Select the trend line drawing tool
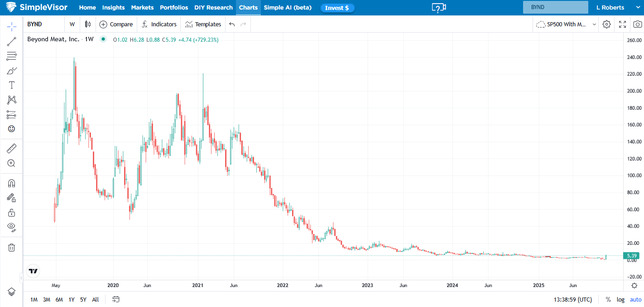 [12, 42]
